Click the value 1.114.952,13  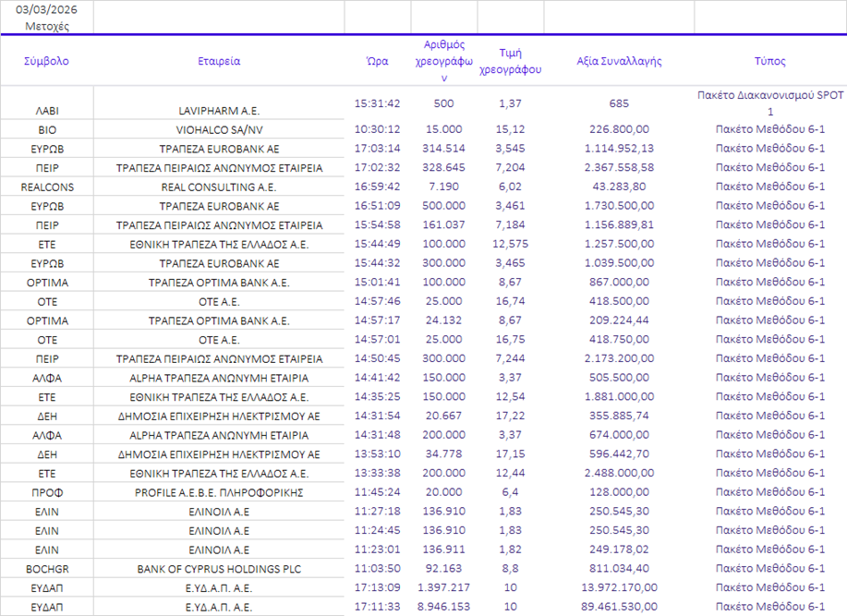(619, 148)
